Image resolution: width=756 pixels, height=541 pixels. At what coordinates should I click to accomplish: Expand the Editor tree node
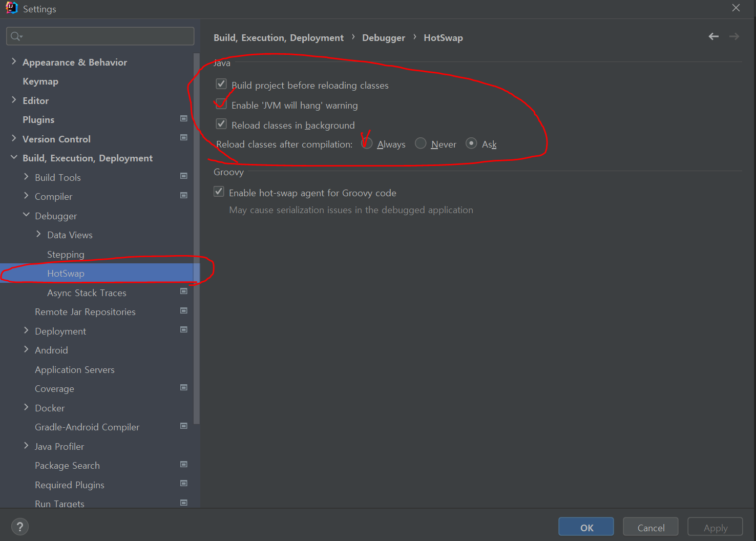point(13,100)
